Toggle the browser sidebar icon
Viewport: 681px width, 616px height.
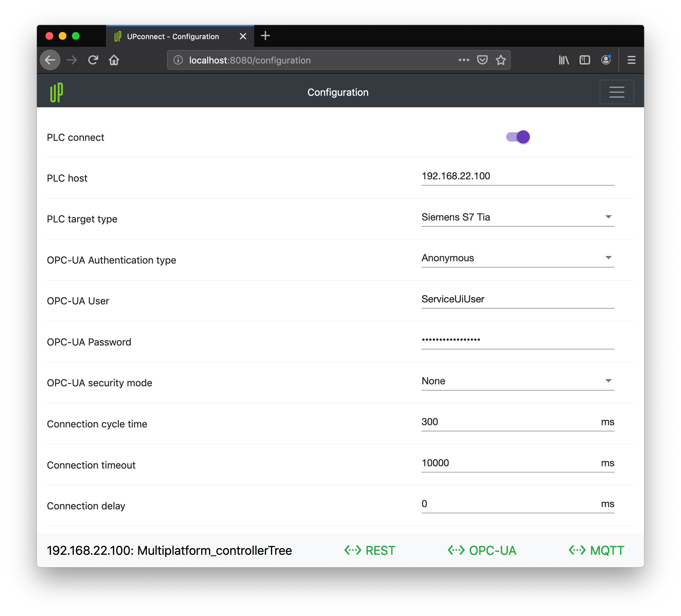[585, 60]
